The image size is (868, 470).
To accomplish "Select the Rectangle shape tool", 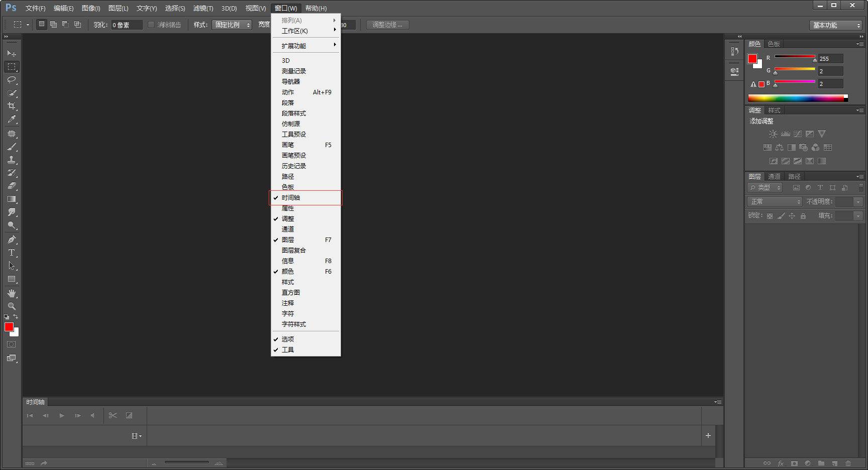I will point(12,279).
